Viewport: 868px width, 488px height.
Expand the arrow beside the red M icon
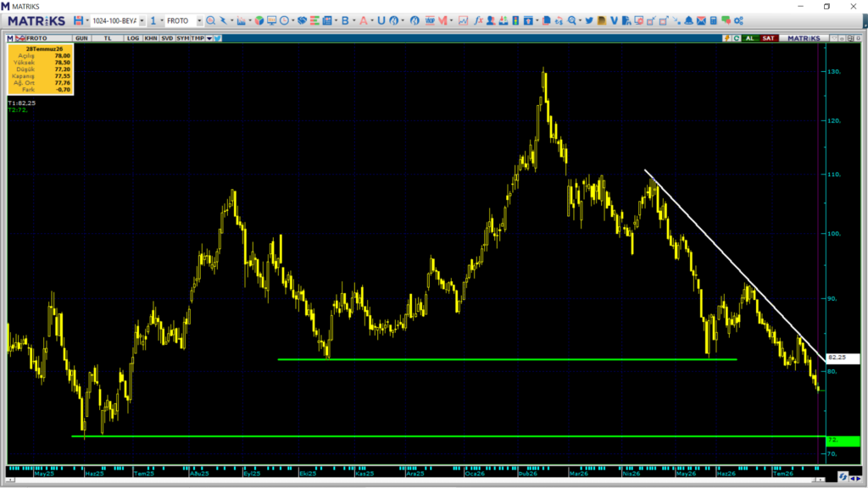(x=451, y=20)
